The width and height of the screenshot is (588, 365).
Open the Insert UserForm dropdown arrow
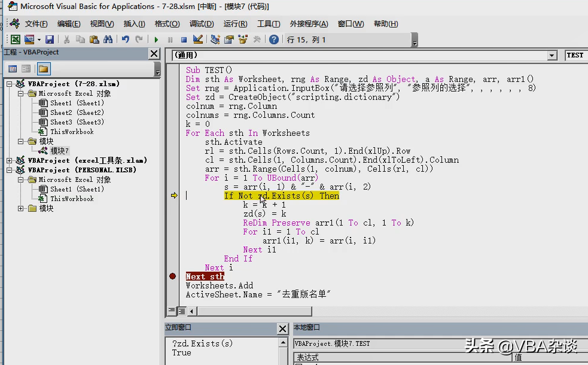point(39,39)
